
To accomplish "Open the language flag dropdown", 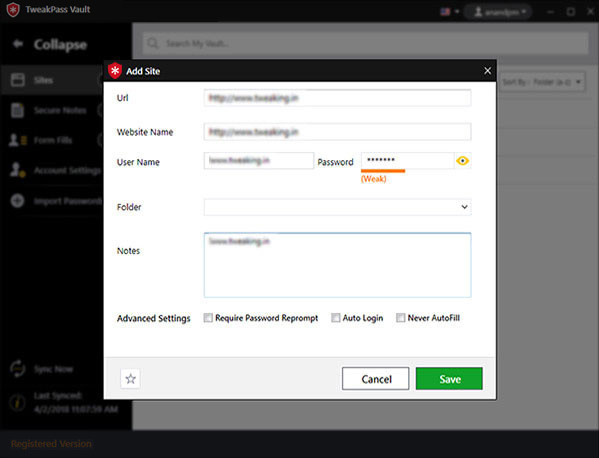I will click(x=449, y=12).
